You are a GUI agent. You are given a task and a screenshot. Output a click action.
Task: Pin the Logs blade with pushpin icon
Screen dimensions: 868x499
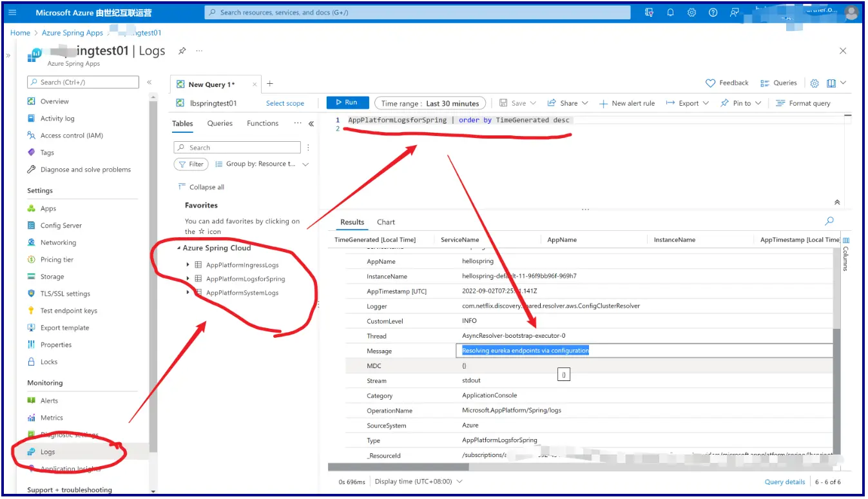click(x=182, y=51)
